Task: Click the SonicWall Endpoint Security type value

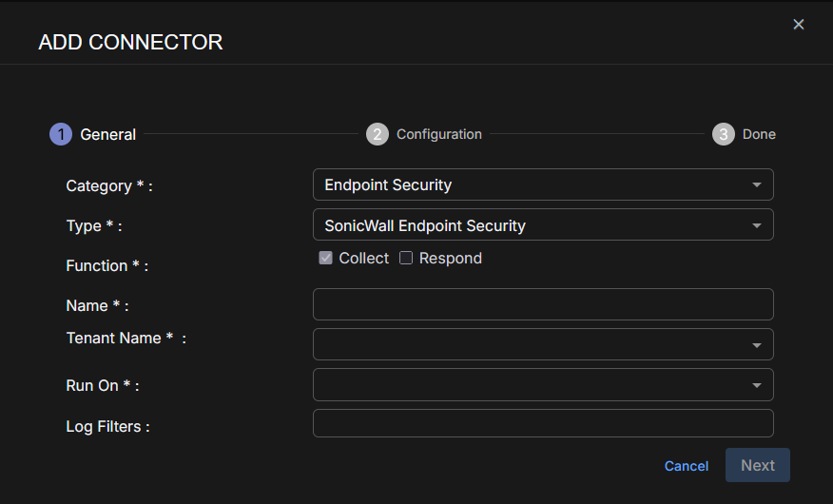Action: [425, 225]
